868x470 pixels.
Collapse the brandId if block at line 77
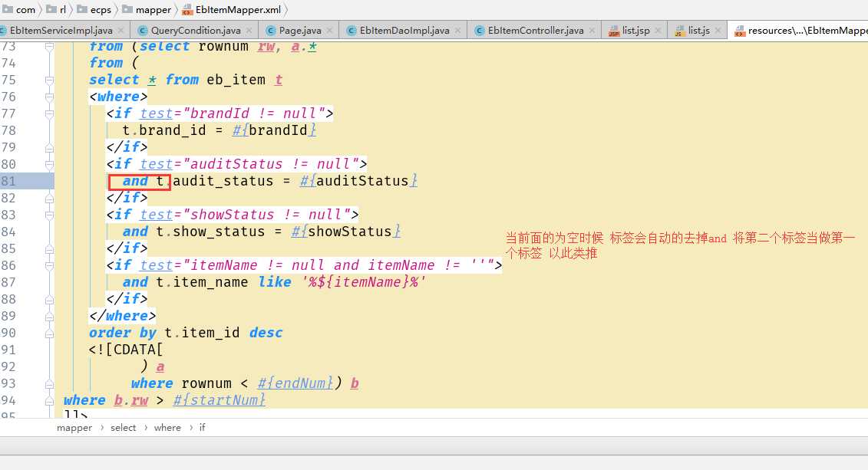click(x=49, y=113)
